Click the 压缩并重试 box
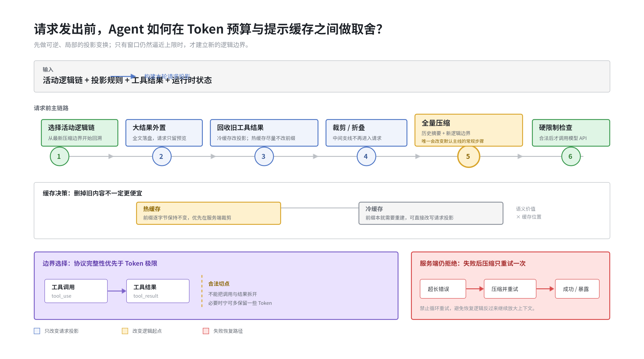Image resolution: width=644 pixels, height=359 pixels. (x=510, y=289)
